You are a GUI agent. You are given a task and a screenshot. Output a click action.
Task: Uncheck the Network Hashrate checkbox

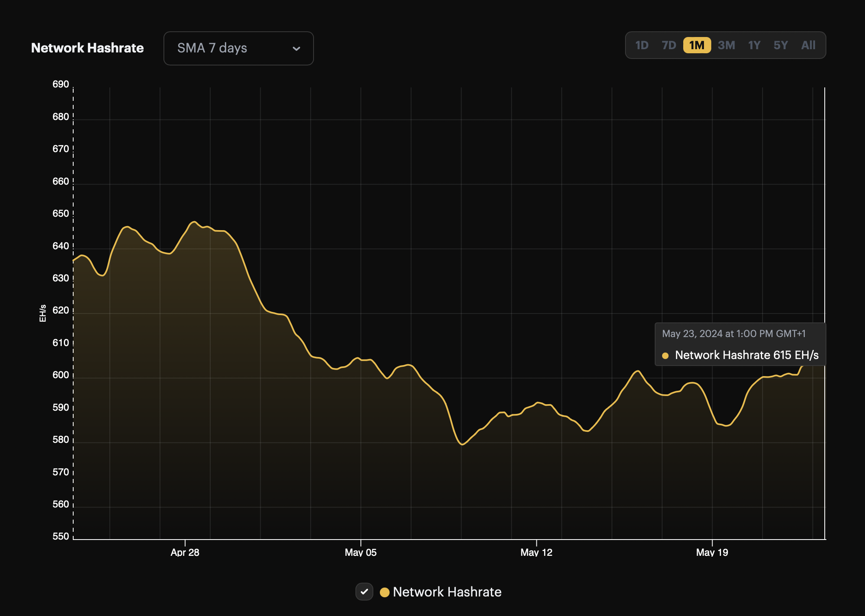click(364, 592)
